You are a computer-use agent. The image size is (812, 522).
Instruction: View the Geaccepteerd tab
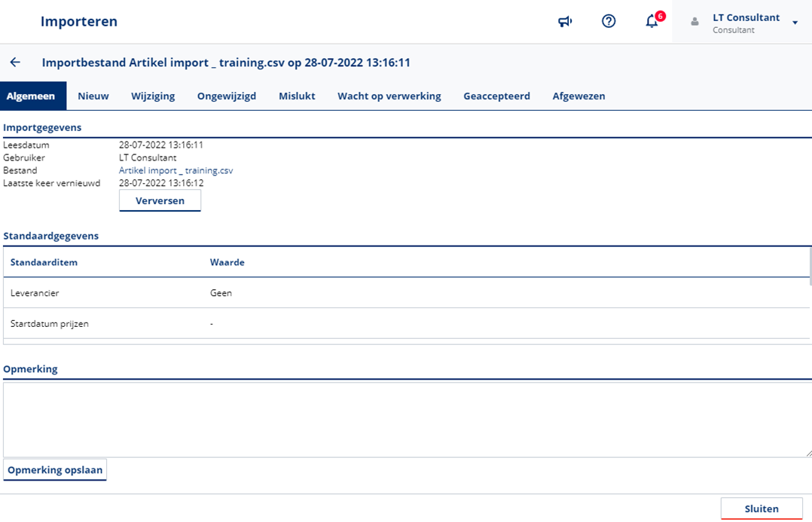click(x=496, y=96)
